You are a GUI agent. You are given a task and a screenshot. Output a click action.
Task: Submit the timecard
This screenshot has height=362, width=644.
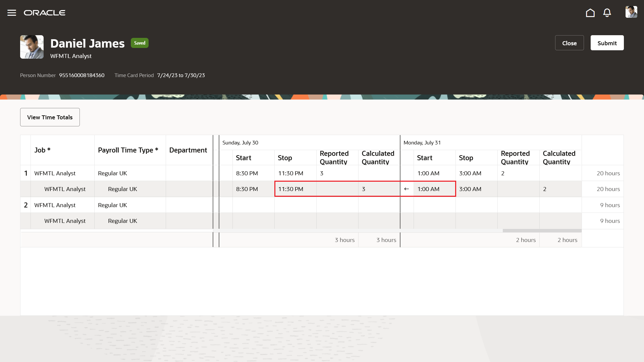pos(607,43)
